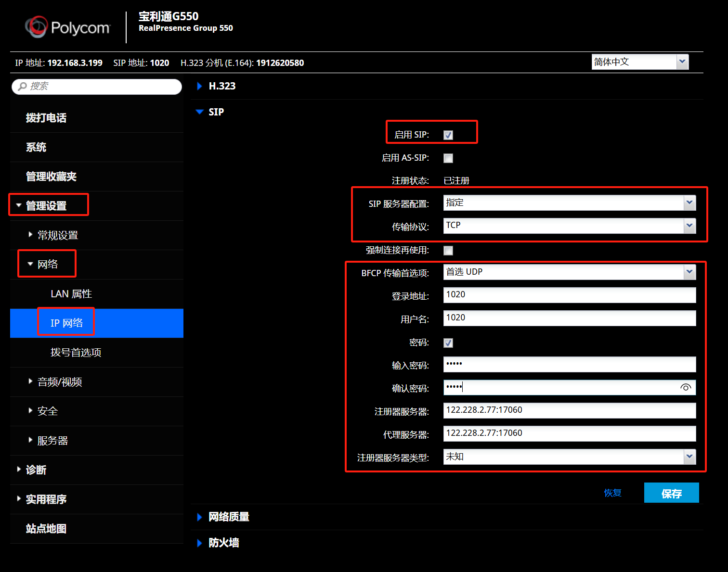Open 拨号首选项 in sidebar
Image resolution: width=728 pixels, height=572 pixels.
tap(76, 353)
